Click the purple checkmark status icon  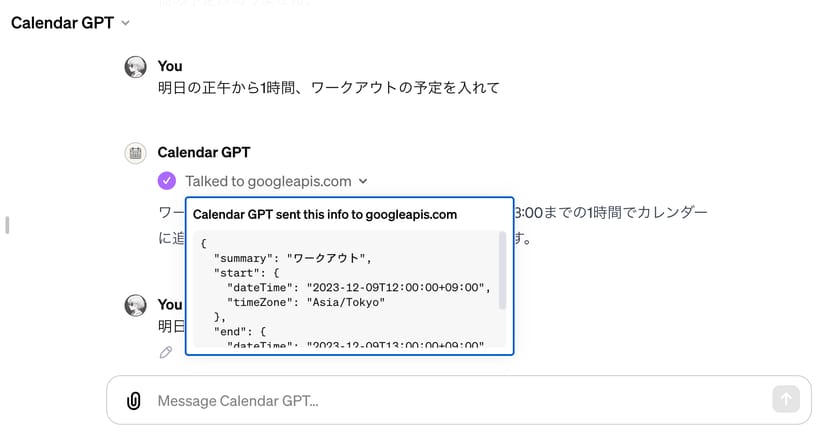(x=166, y=181)
